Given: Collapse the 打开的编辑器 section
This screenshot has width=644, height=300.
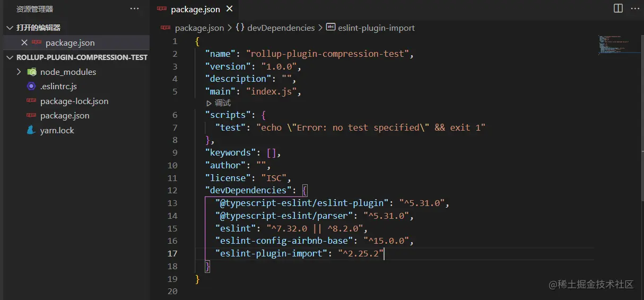Looking at the screenshot, I should [x=10, y=28].
